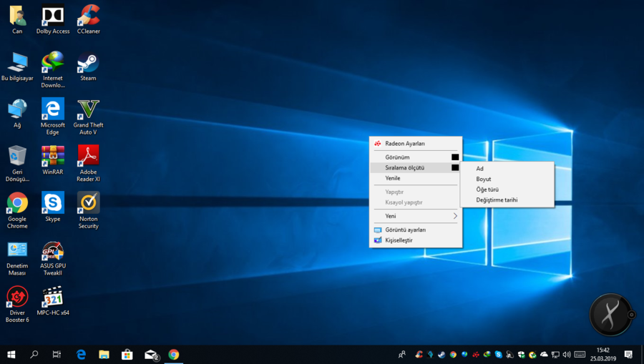Expand the Yeni submenu arrow
Viewport: 644px width, 364px height.
pos(454,216)
